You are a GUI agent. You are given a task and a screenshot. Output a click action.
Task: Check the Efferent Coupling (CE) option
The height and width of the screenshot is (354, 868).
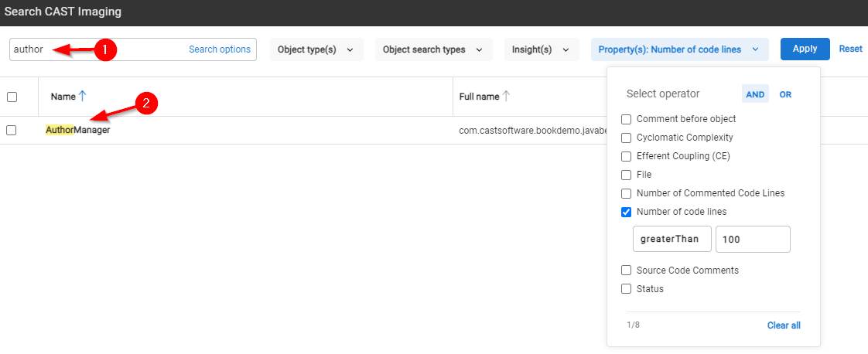pyautogui.click(x=627, y=156)
